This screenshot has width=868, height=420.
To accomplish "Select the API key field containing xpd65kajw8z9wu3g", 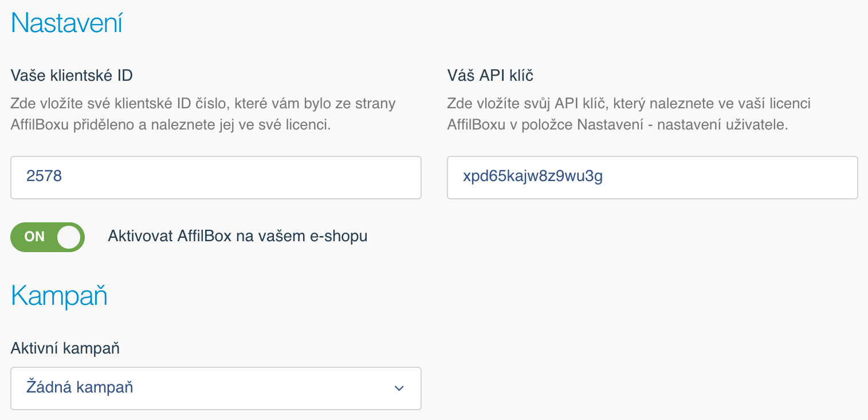I will pyautogui.click(x=652, y=178).
